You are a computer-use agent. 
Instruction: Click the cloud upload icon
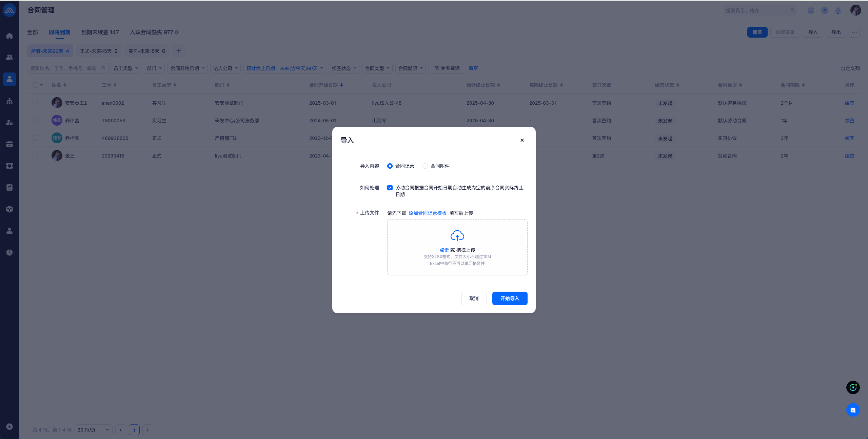coord(457,235)
